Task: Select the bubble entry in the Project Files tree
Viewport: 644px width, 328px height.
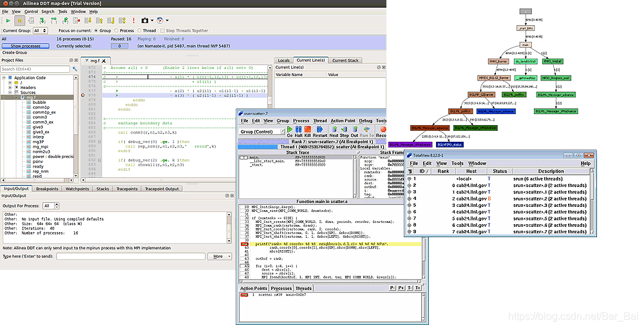Action: coord(39,102)
